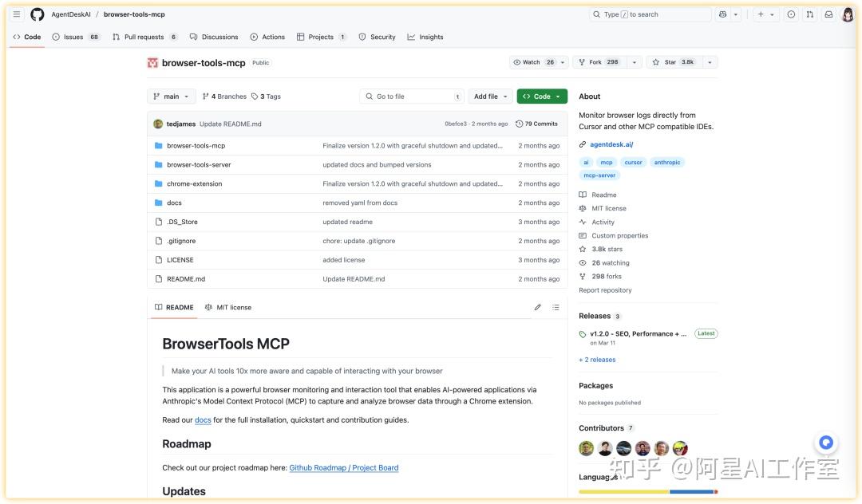This screenshot has height=504, width=862.
Task: Switch to the Issues tab
Action: coord(66,36)
